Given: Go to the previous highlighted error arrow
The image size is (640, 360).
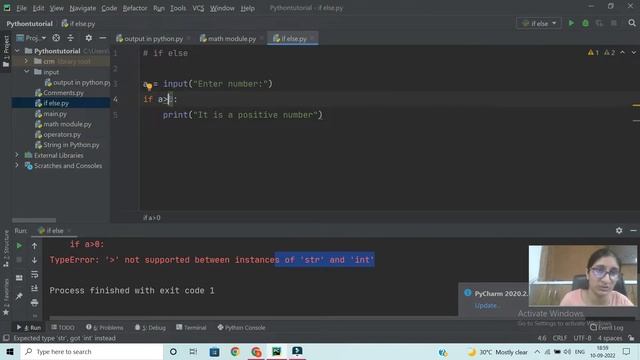Looking at the screenshot, I should click(622, 53).
